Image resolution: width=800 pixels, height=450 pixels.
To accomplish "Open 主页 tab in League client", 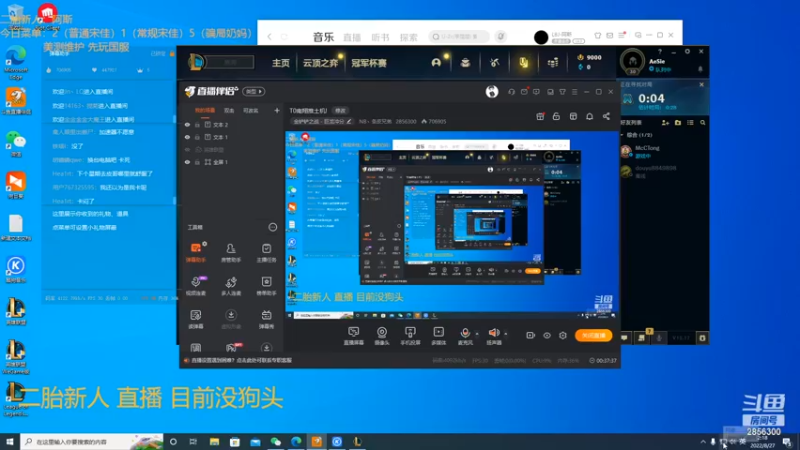I will tap(281, 63).
